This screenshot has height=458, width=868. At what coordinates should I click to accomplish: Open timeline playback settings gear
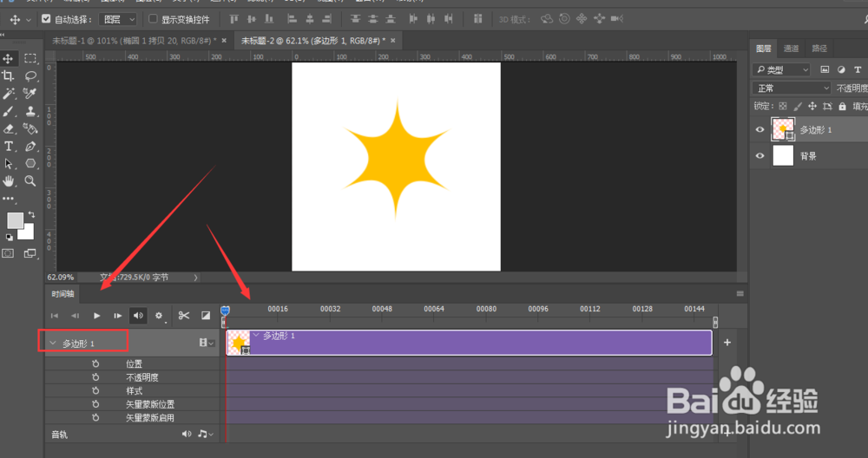(159, 316)
